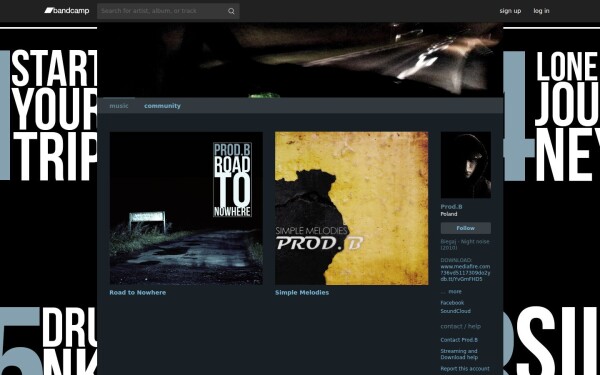Open the artist's SoundCloud link
Viewport: 600px width, 375px height.
pyautogui.click(x=455, y=311)
